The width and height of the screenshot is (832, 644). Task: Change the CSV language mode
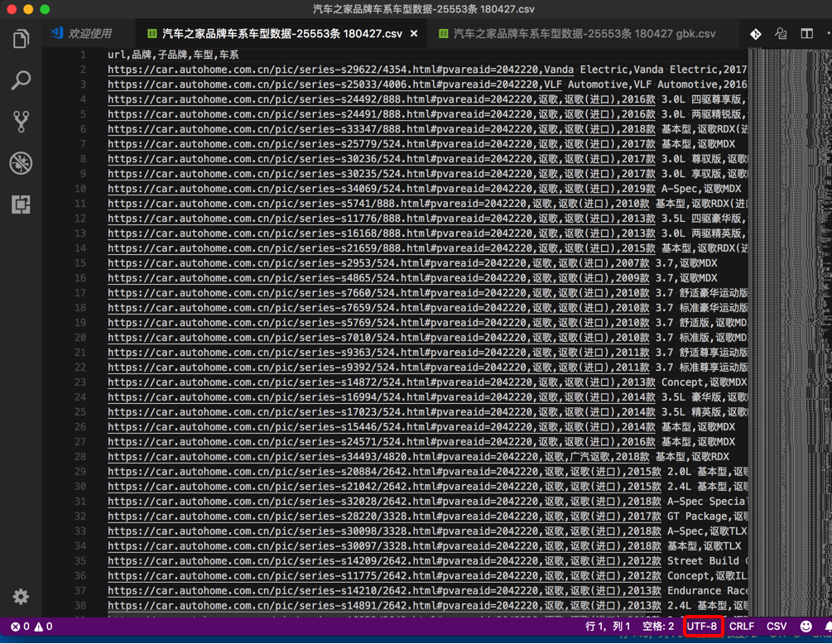777,627
